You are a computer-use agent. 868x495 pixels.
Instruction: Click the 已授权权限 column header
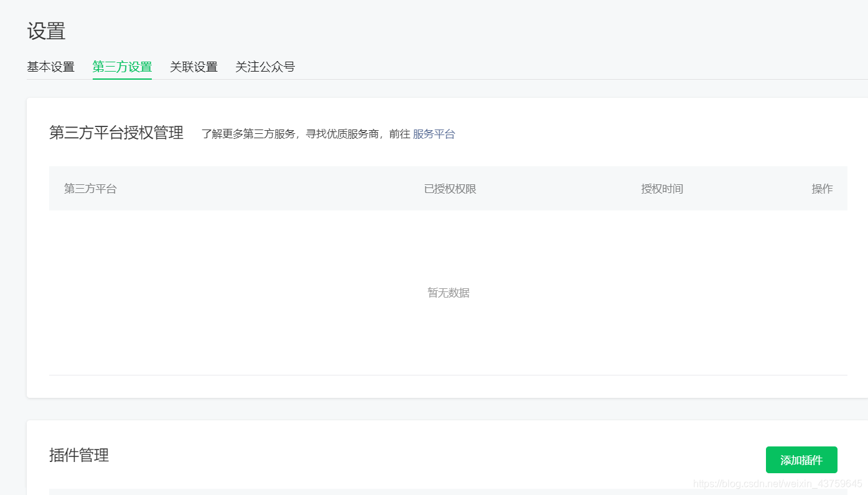coord(449,189)
